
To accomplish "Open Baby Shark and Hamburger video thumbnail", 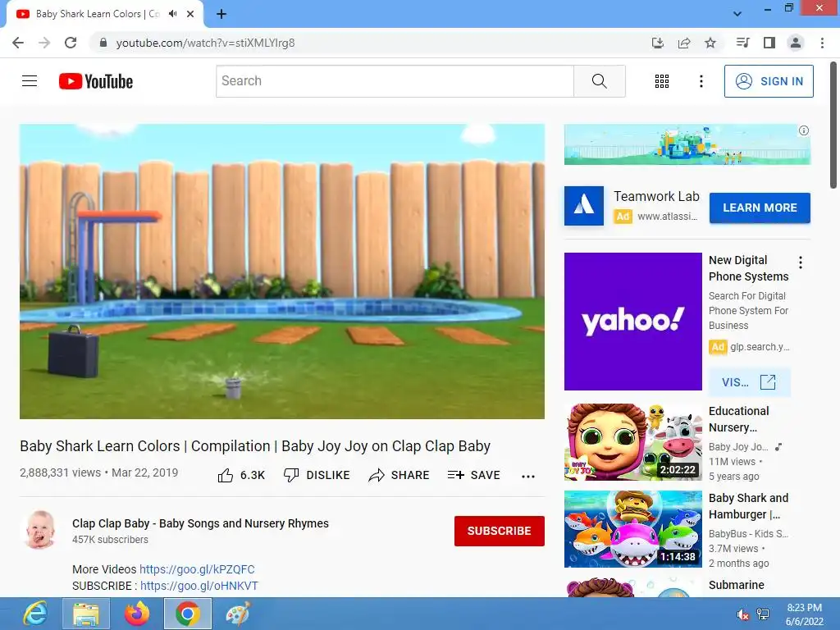I will (x=632, y=529).
